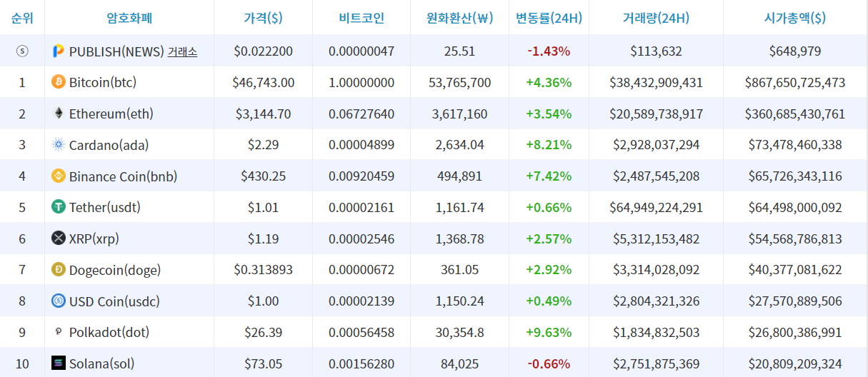Screen dimensions: 868x377
Task: Open the Dogecoin(doge) coin name
Action: (x=115, y=270)
